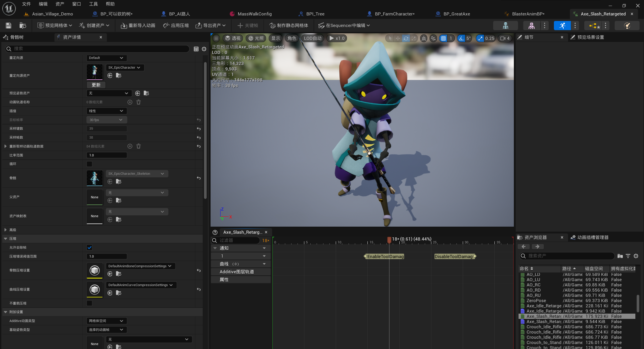The image size is (644, 349).
Task: Click the 搜索资产 search field
Action: (x=567, y=256)
